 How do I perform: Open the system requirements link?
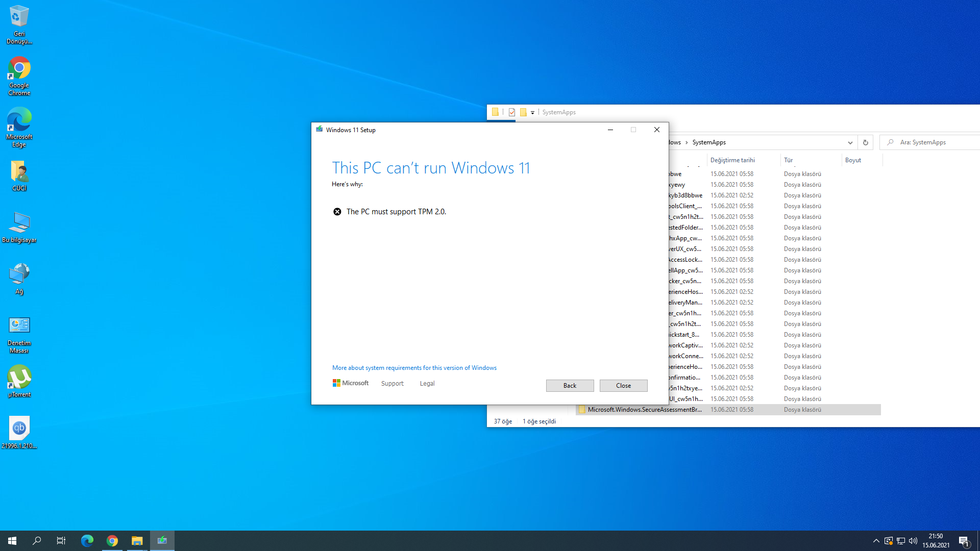tap(414, 368)
